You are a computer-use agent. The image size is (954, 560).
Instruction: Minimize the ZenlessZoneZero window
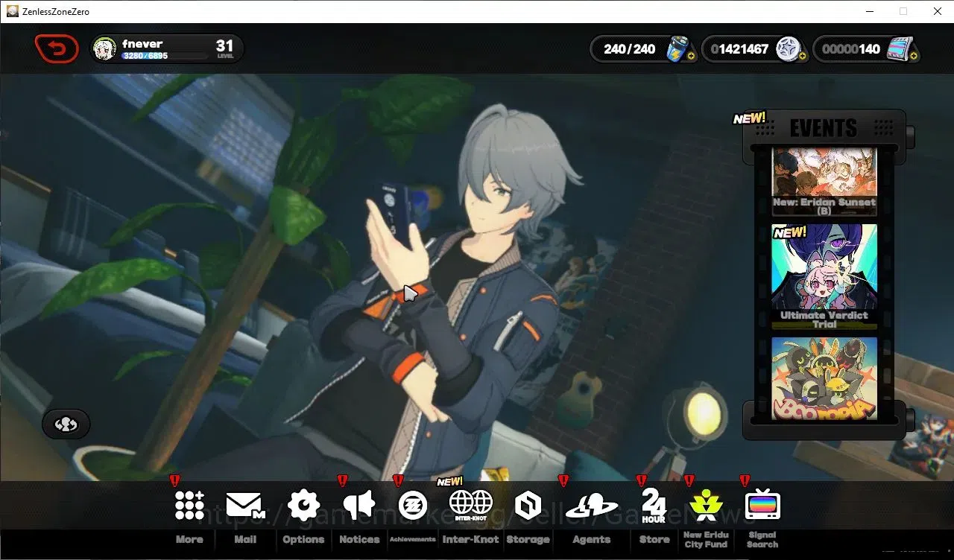click(x=869, y=11)
